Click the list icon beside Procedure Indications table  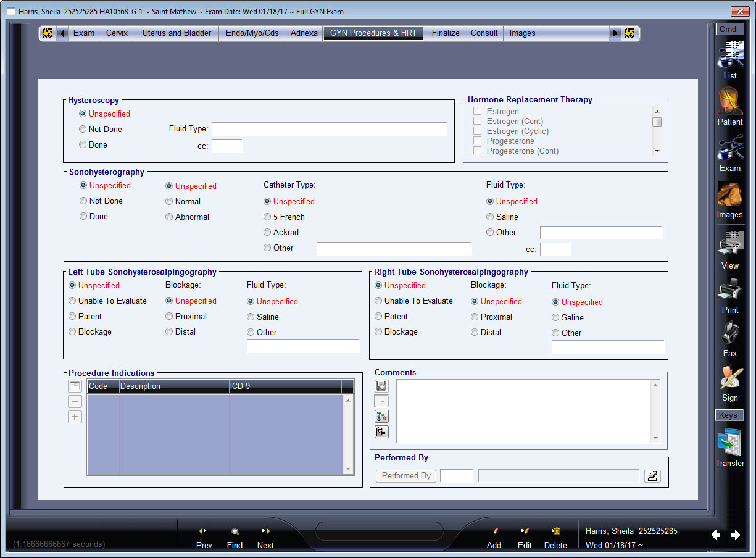click(75, 386)
